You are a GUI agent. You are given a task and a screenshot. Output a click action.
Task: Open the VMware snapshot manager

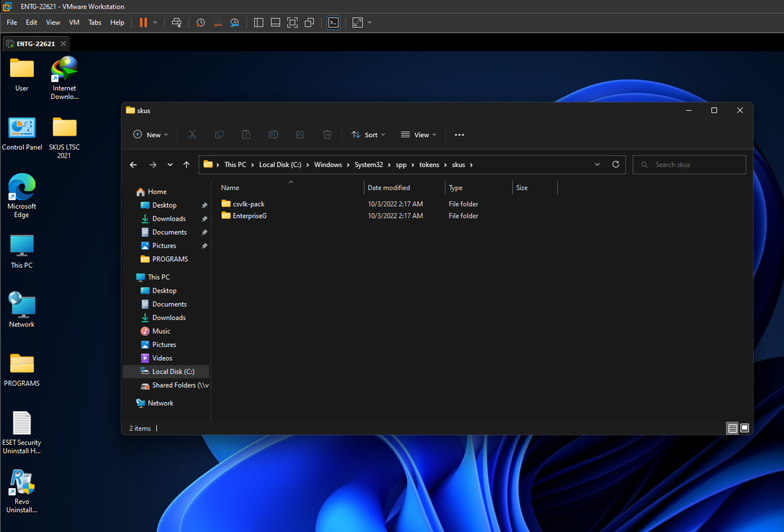click(235, 23)
